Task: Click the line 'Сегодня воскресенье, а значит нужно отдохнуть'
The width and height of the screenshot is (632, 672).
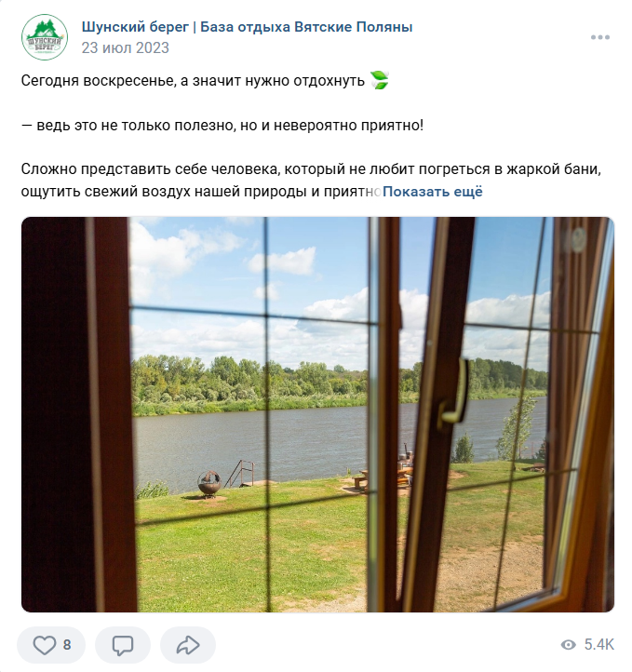Action: (x=193, y=81)
